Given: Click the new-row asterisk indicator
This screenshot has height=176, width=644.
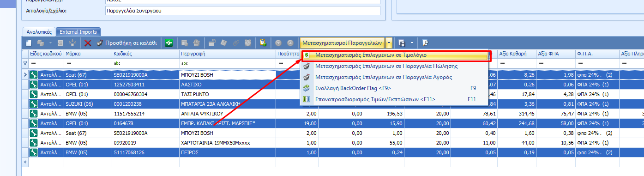Looking at the screenshot, I should 25,162.
